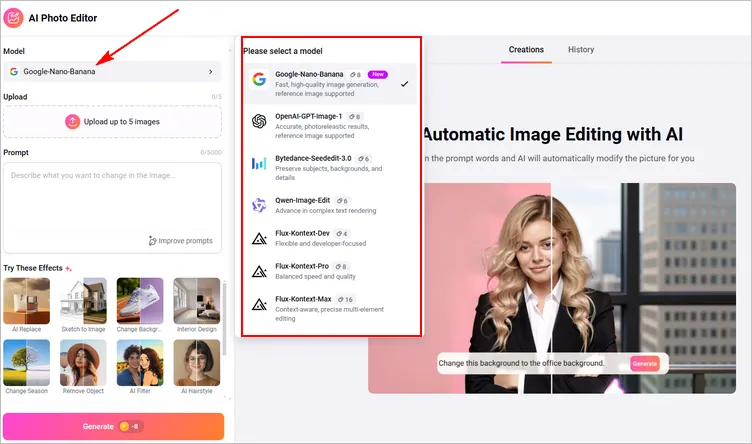Click the Try These Effects sparkle icon
The image size is (752, 444).
(68, 269)
